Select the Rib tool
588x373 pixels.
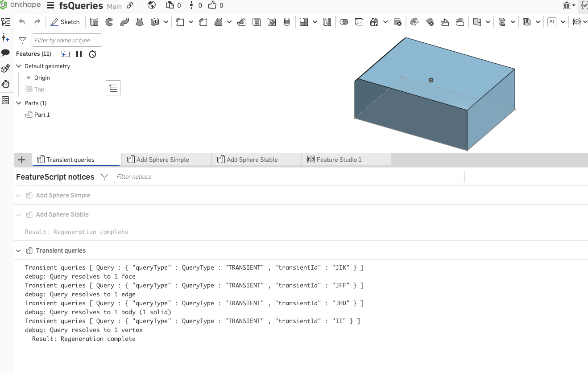point(241,22)
